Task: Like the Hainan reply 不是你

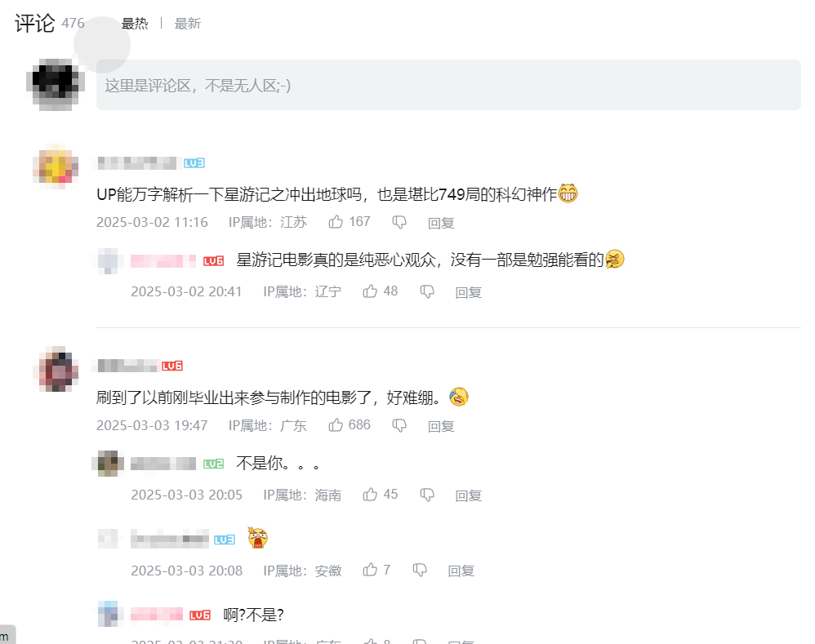Action: pos(370,494)
